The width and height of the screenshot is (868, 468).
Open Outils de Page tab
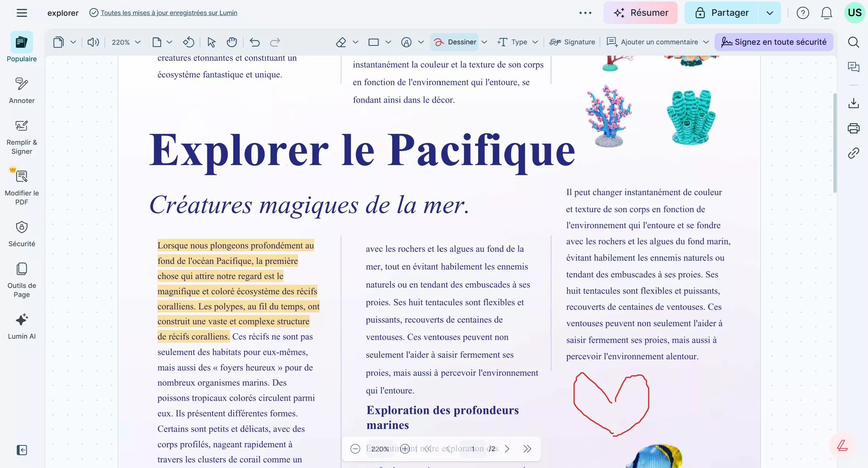pyautogui.click(x=21, y=280)
